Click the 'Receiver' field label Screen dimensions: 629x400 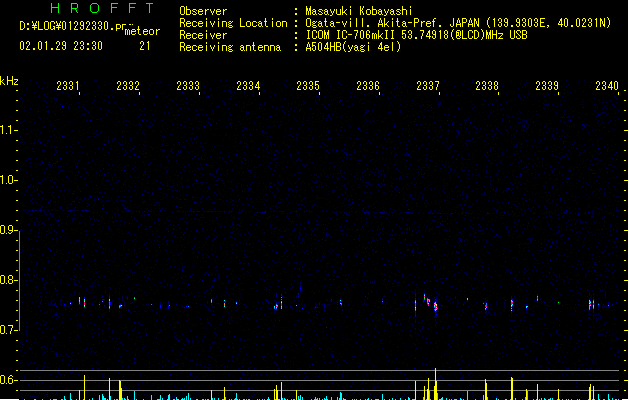[203, 35]
